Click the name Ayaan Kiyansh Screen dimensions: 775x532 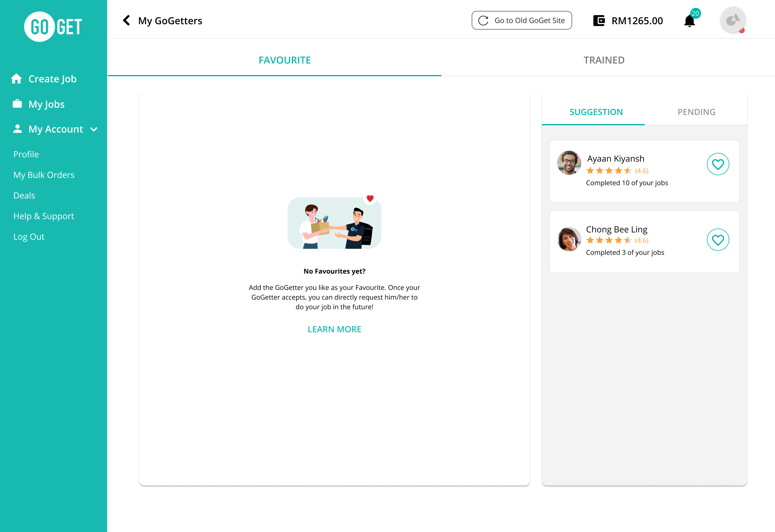[615, 159]
